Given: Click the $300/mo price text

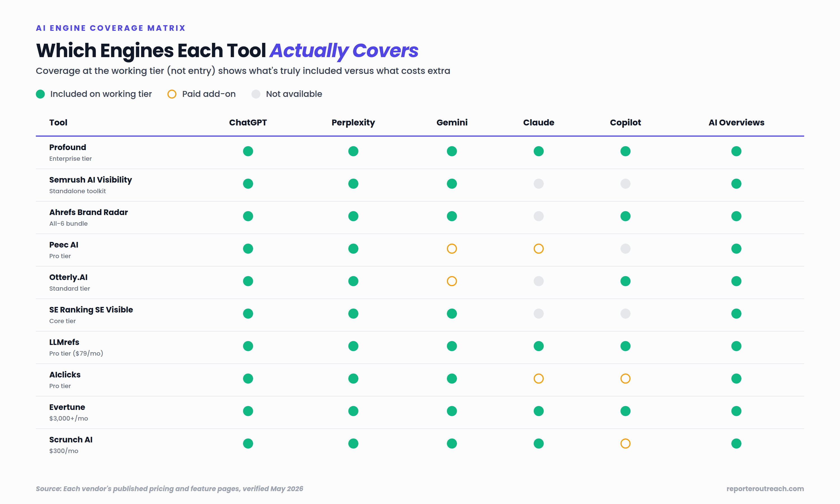Looking at the screenshot, I should [64, 451].
